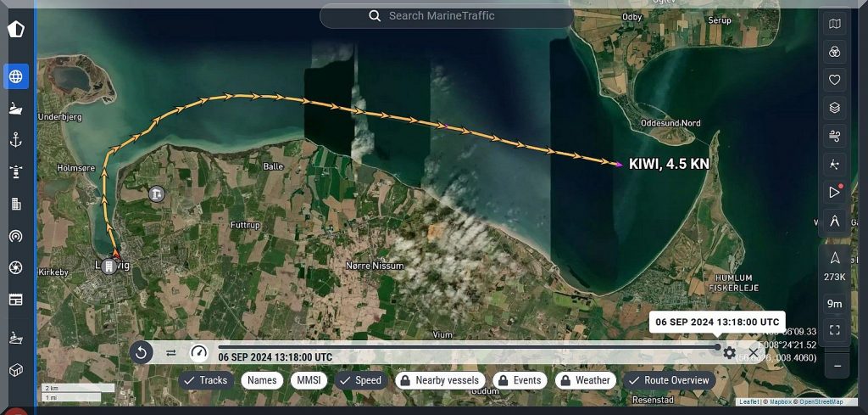
Task: Select the distance measuring compass tool
Action: 835,222
